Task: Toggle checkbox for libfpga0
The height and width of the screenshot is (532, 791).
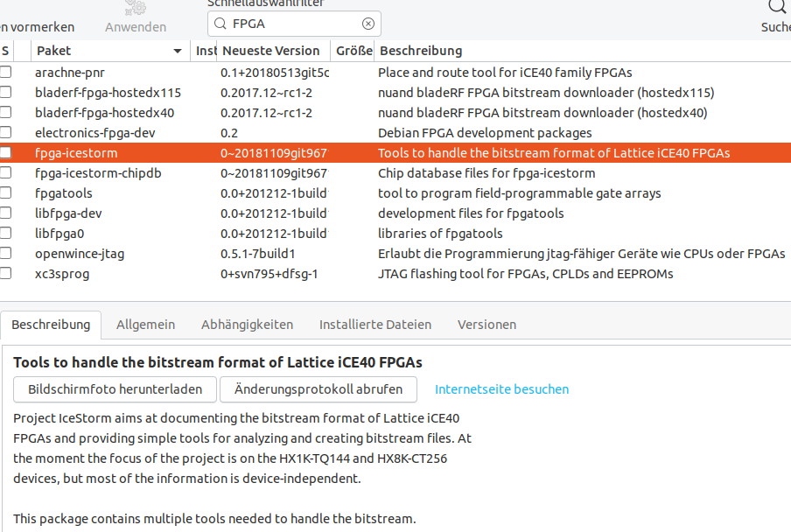Action: click(5, 234)
